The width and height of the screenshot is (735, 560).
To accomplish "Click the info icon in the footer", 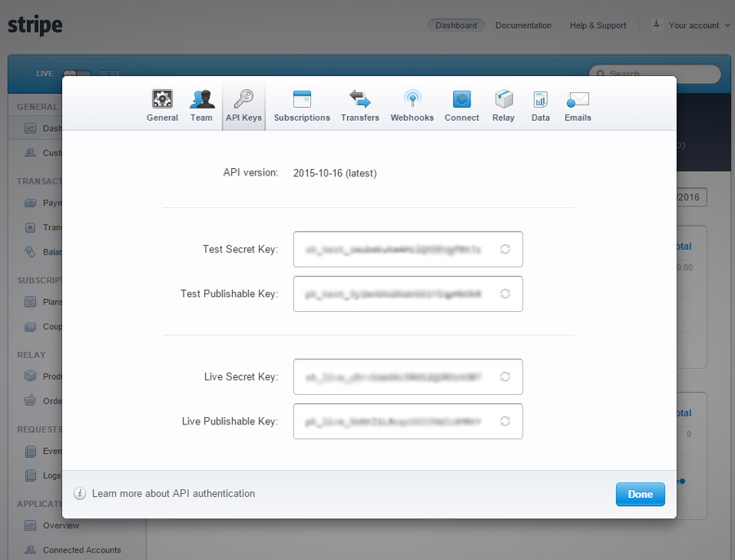I will (x=80, y=493).
